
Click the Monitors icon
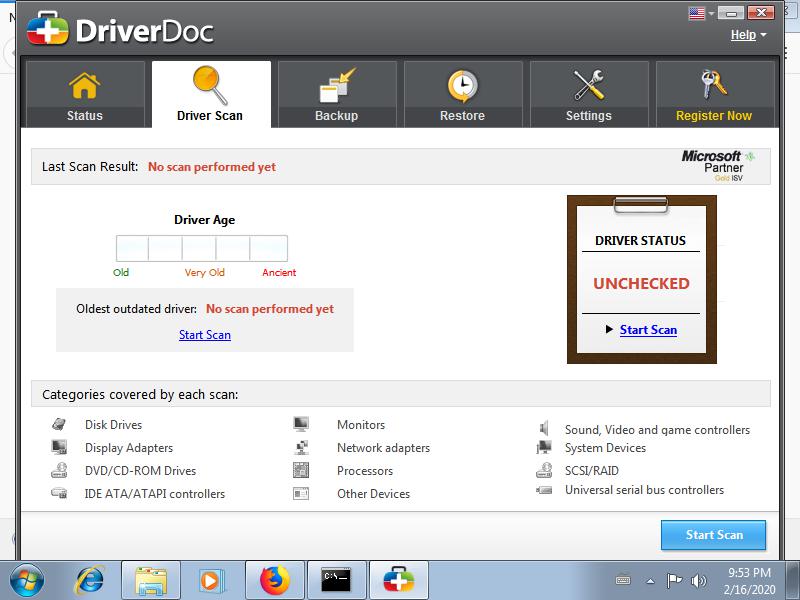pyautogui.click(x=301, y=424)
